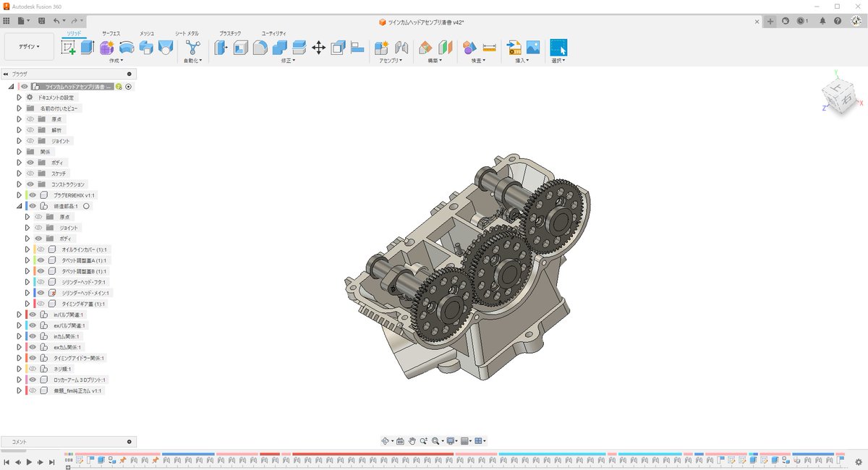Image resolution: width=868 pixels, height=470 pixels.
Task: Open the デザイン workspace dropdown
Action: (29, 46)
